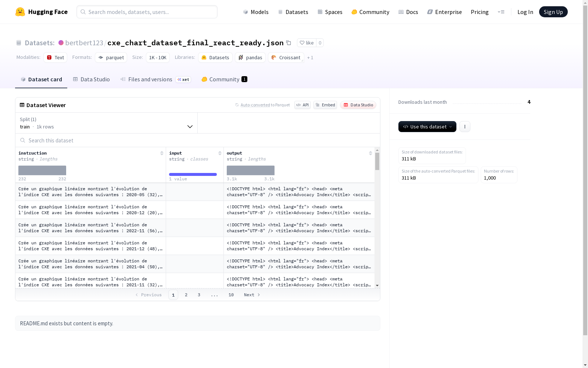
Task: Switch to the Data Studio tab
Action: (91, 79)
